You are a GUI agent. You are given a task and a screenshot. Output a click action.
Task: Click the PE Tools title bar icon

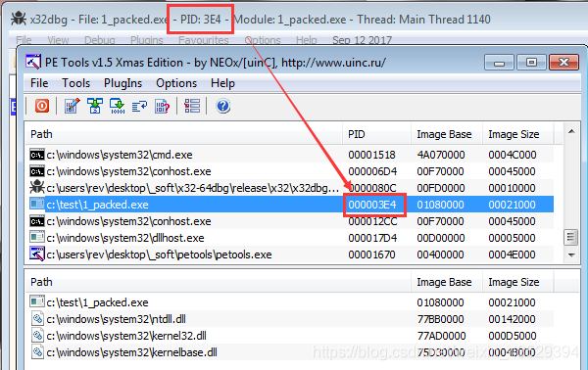click(33, 62)
